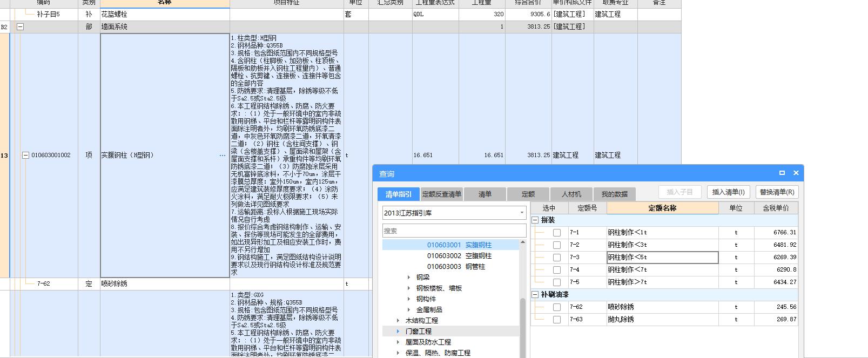Switch to the 定额反查清单 tab
Screen dimensions: 868x358
[x=441, y=194]
